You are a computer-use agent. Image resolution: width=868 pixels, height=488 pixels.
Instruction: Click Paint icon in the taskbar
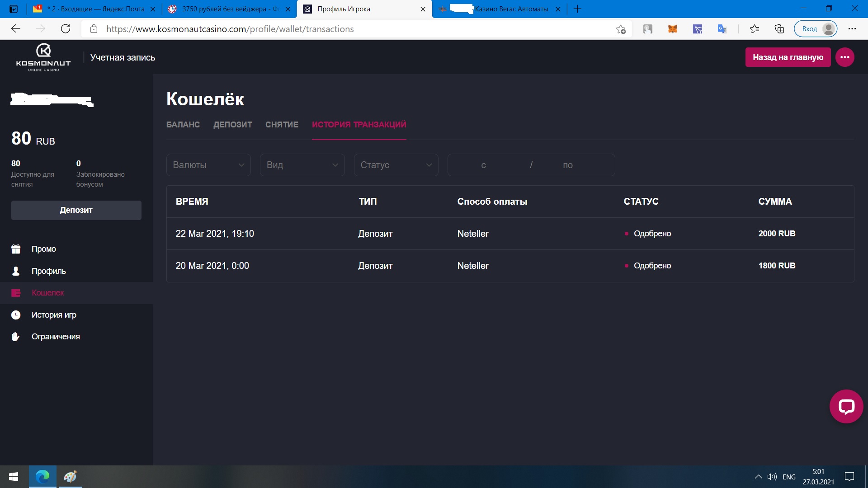coord(70,477)
